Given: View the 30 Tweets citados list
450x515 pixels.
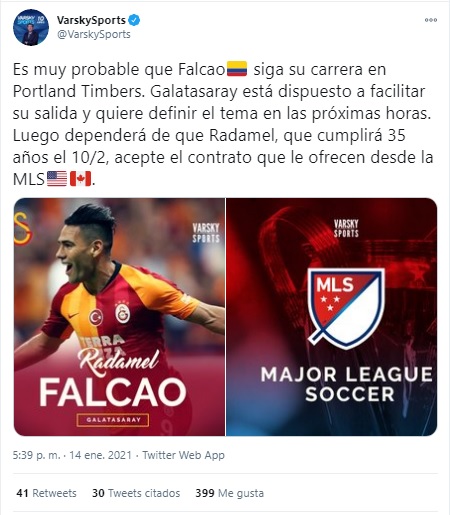Looking at the screenshot, I should 136,493.
